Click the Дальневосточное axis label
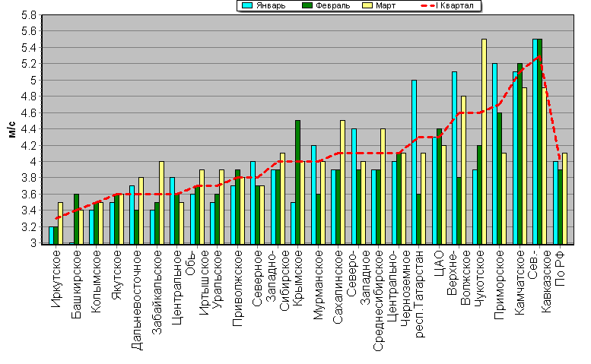 137,300
